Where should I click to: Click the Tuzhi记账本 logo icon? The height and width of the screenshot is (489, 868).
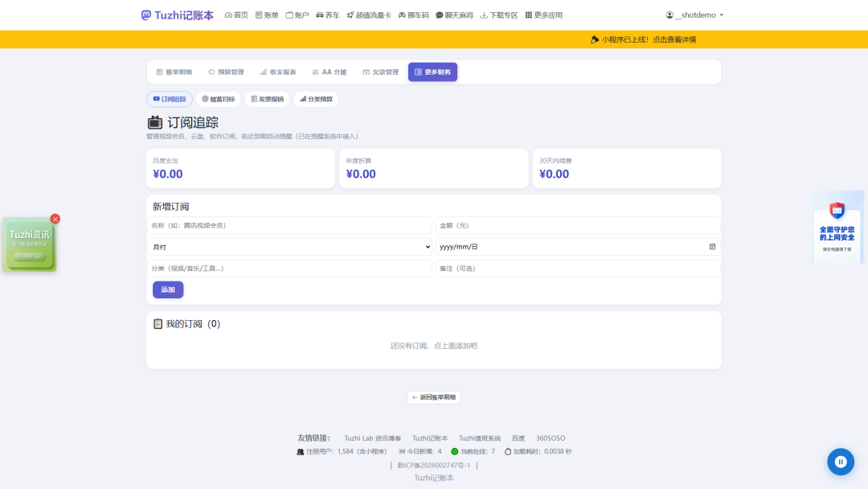point(145,15)
